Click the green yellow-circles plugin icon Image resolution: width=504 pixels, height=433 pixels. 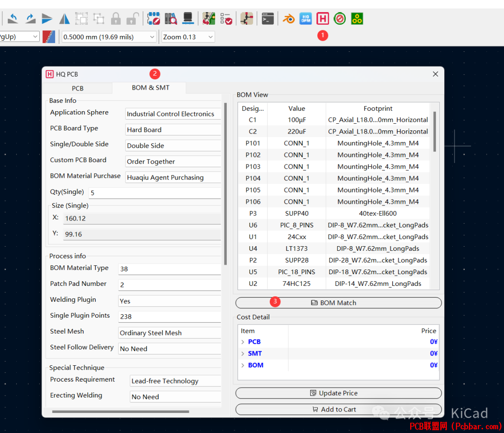(357, 19)
